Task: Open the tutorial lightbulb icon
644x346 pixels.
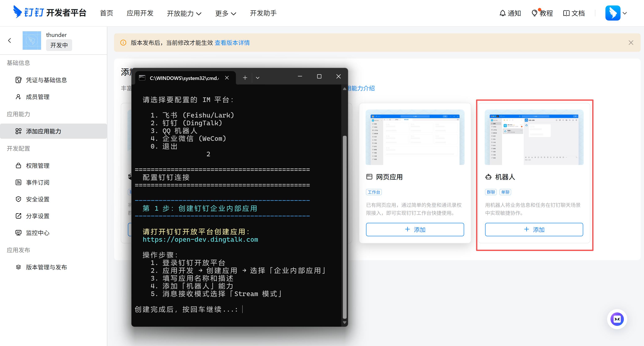Action: pyautogui.click(x=534, y=13)
